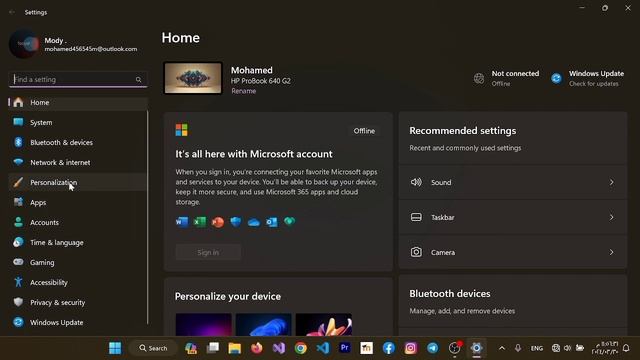
Task: Click the Defender shield app icon
Action: (236, 222)
